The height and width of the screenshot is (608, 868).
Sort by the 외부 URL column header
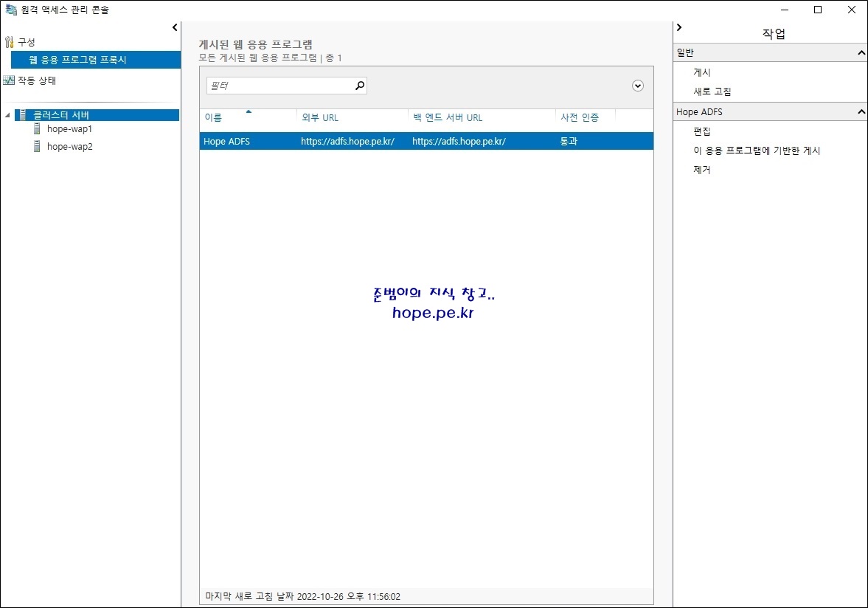pos(320,117)
